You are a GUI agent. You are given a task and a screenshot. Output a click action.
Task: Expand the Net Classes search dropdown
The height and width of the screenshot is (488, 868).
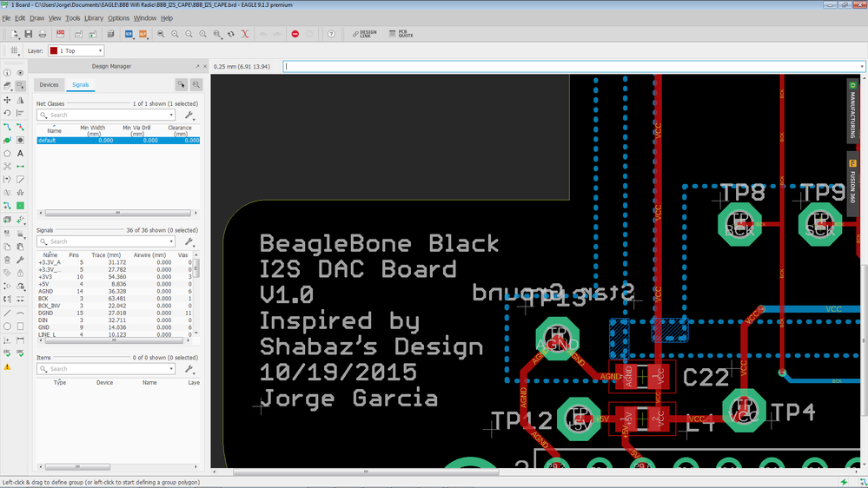pyautogui.click(x=171, y=115)
